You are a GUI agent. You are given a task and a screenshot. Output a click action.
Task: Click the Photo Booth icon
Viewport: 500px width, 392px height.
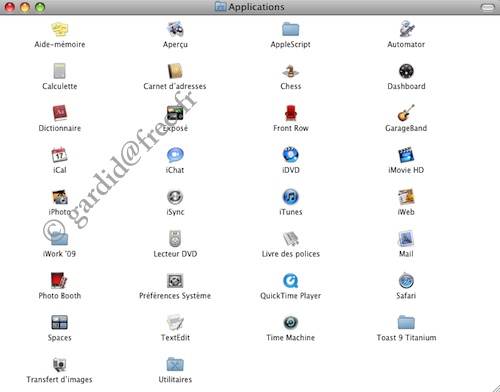[x=60, y=280]
